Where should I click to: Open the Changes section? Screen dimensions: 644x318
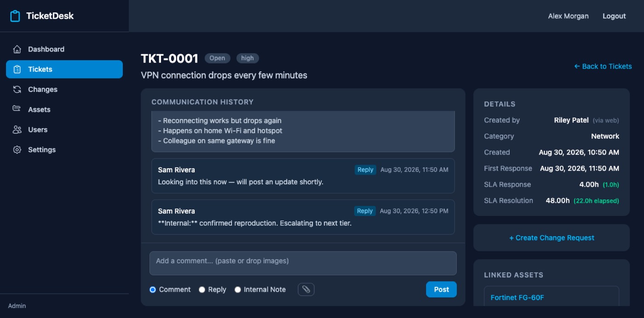coord(64,90)
